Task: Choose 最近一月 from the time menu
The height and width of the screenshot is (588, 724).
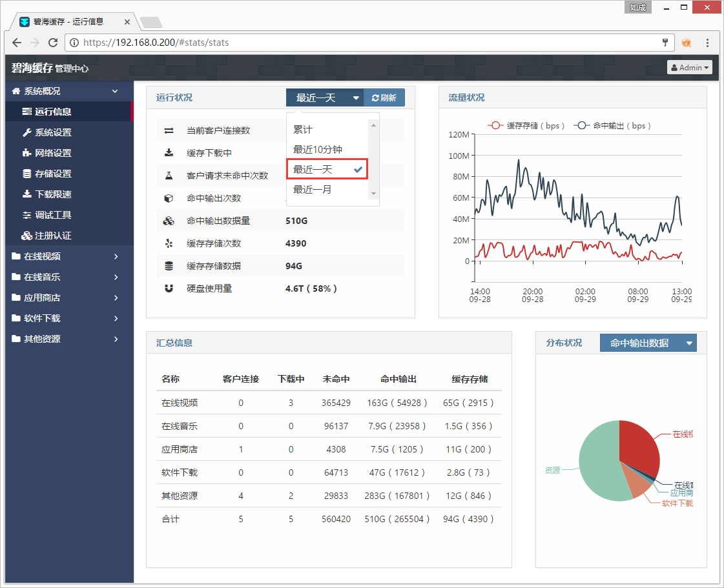Action: tap(313, 189)
